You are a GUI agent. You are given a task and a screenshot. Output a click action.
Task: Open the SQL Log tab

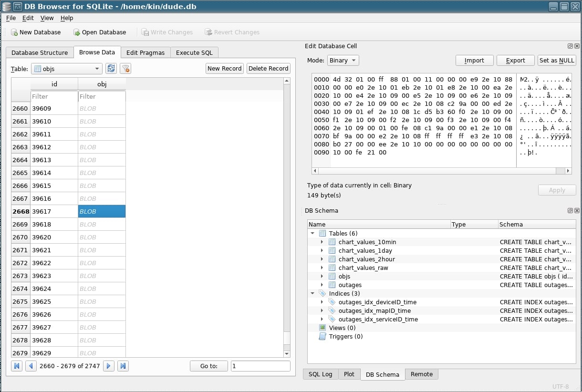coord(321,374)
